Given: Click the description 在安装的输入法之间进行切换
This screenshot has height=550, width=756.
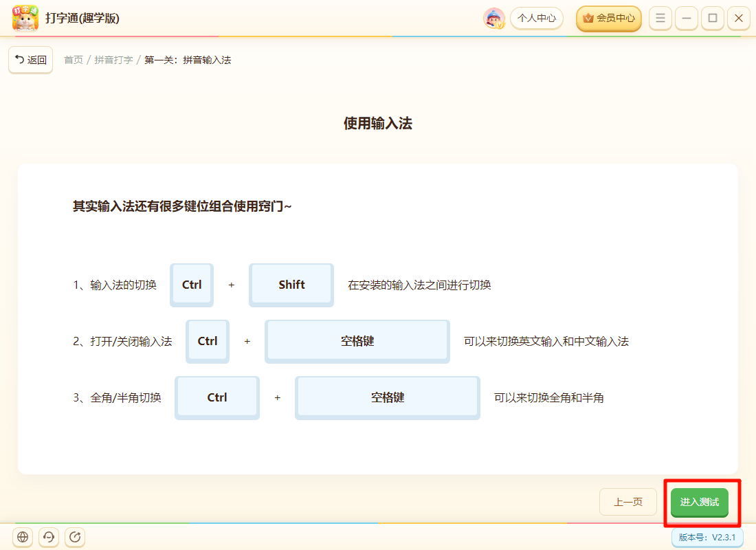Looking at the screenshot, I should click(x=419, y=285).
